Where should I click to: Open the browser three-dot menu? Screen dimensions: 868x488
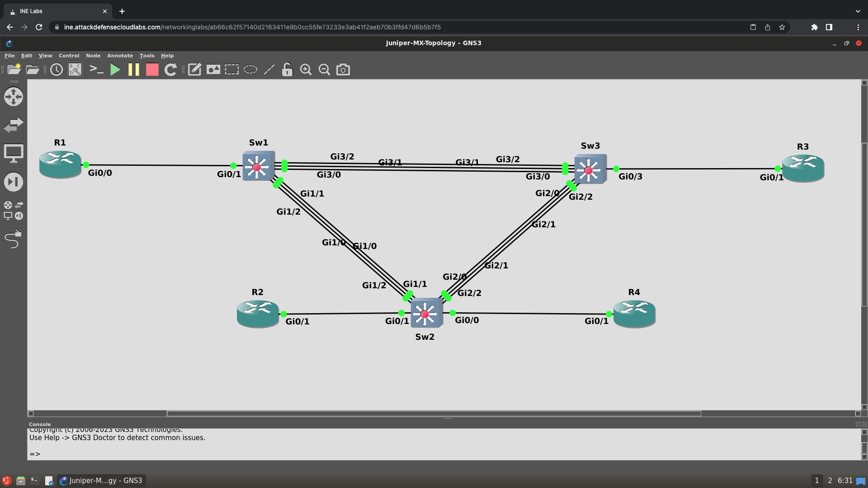click(x=858, y=27)
